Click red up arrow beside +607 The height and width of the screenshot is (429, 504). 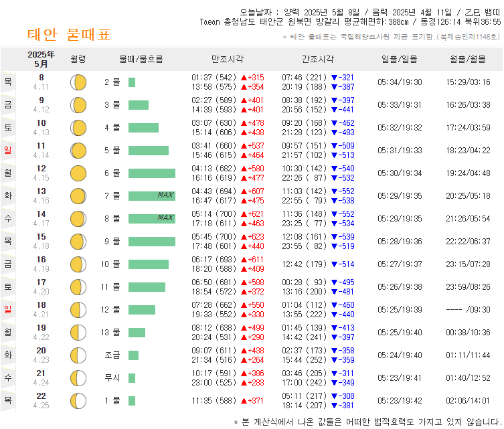tap(244, 191)
